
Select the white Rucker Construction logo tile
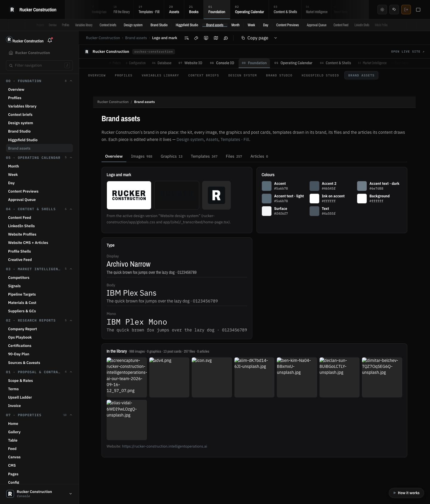(129, 195)
